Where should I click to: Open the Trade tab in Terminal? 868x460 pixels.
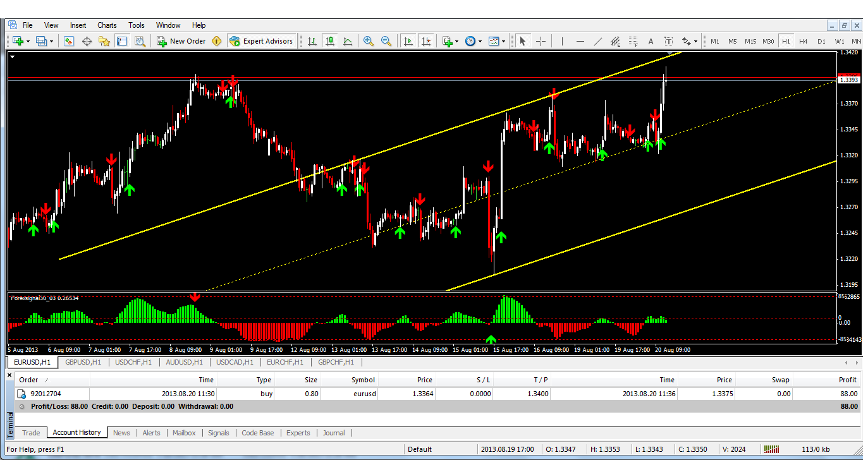[x=31, y=433]
